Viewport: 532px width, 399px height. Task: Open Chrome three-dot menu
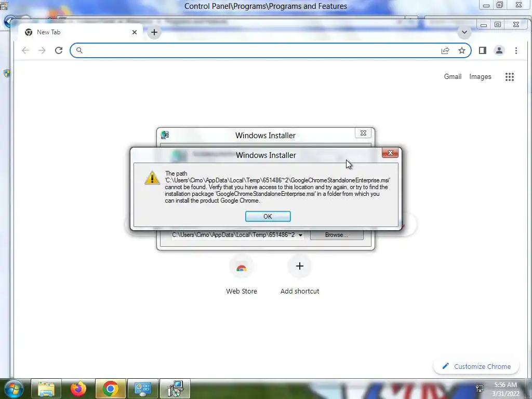516,50
